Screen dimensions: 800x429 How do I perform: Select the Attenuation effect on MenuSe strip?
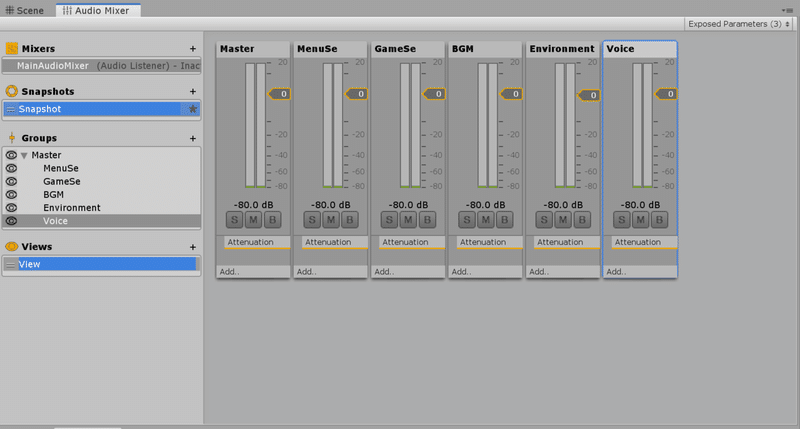tap(335, 242)
